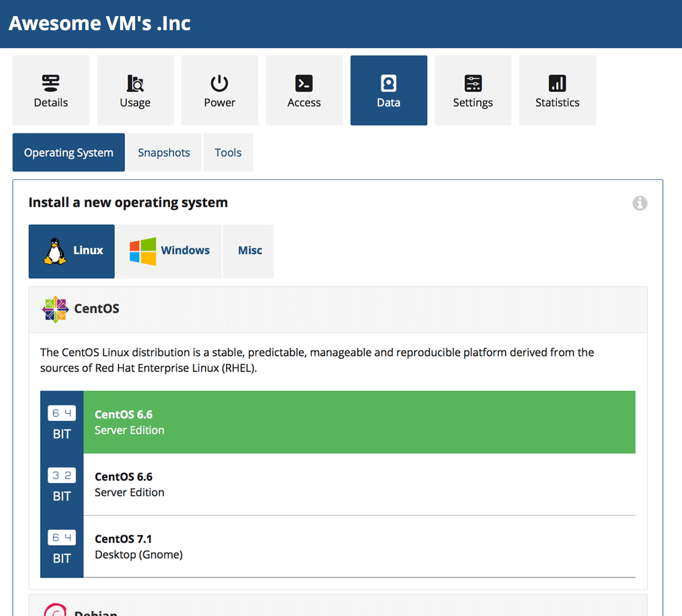Screen dimensions: 682x616
Task: Open the Access console icon
Action: click(304, 91)
